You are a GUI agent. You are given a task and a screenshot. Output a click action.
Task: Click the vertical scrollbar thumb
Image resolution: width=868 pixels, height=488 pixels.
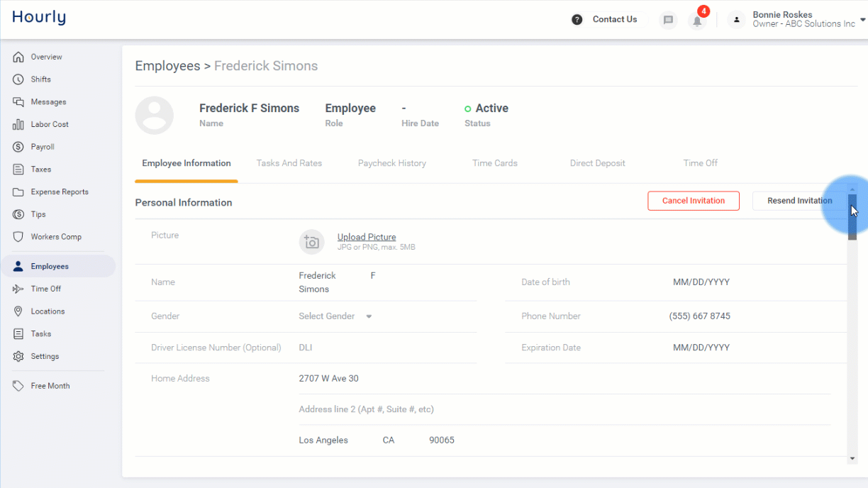852,217
